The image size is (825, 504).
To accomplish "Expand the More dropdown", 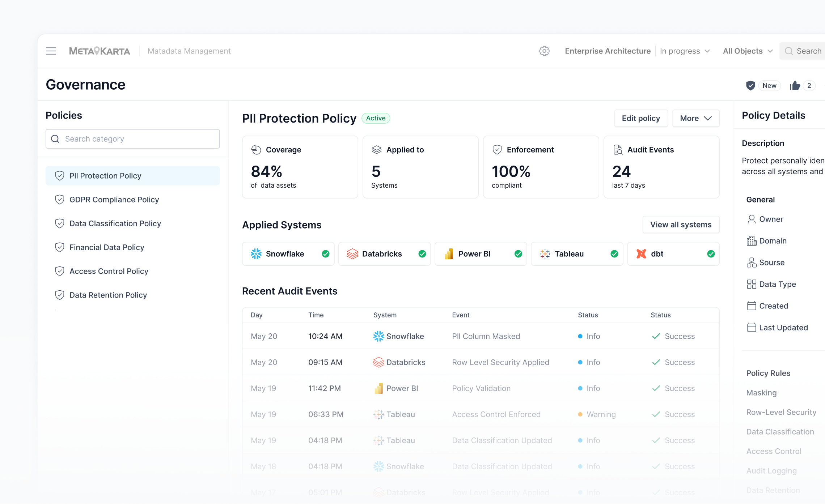I will (696, 118).
